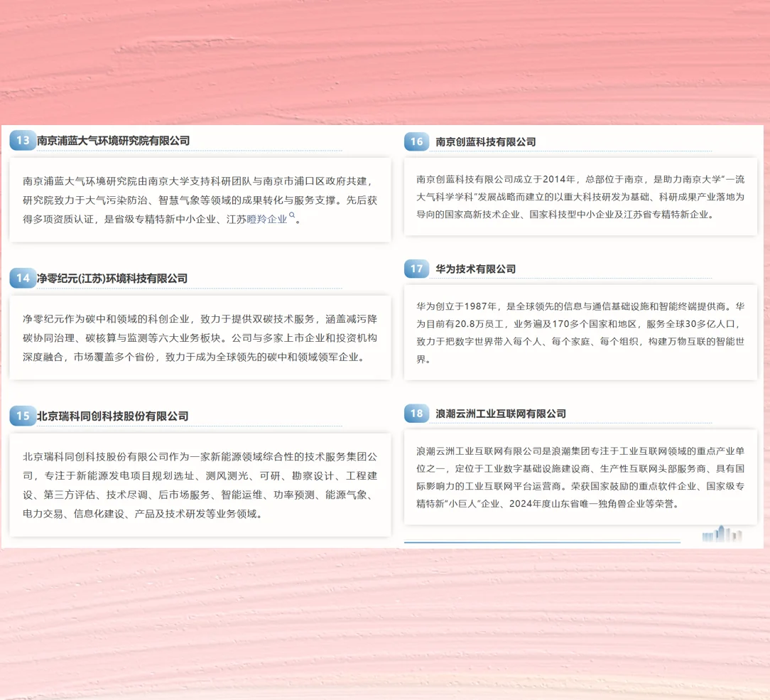Click number badge 13
The image size is (770, 700).
pos(23,141)
